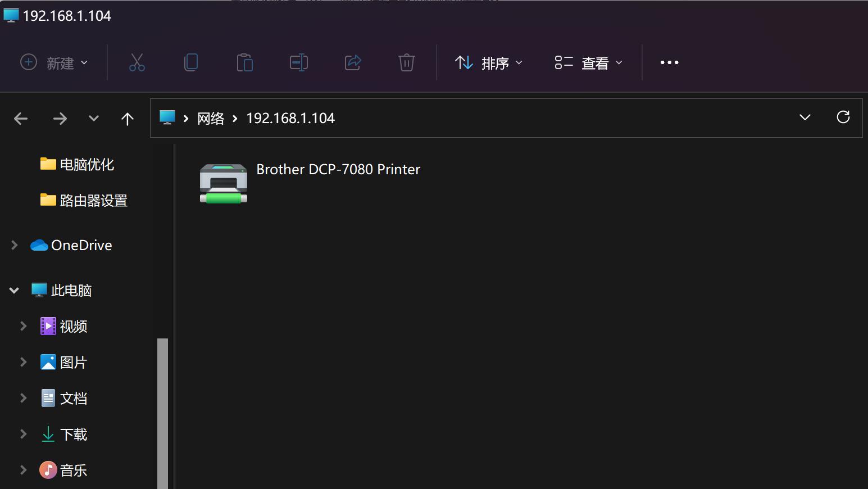
Task: Click the Paste icon in the toolbar
Action: coord(245,62)
